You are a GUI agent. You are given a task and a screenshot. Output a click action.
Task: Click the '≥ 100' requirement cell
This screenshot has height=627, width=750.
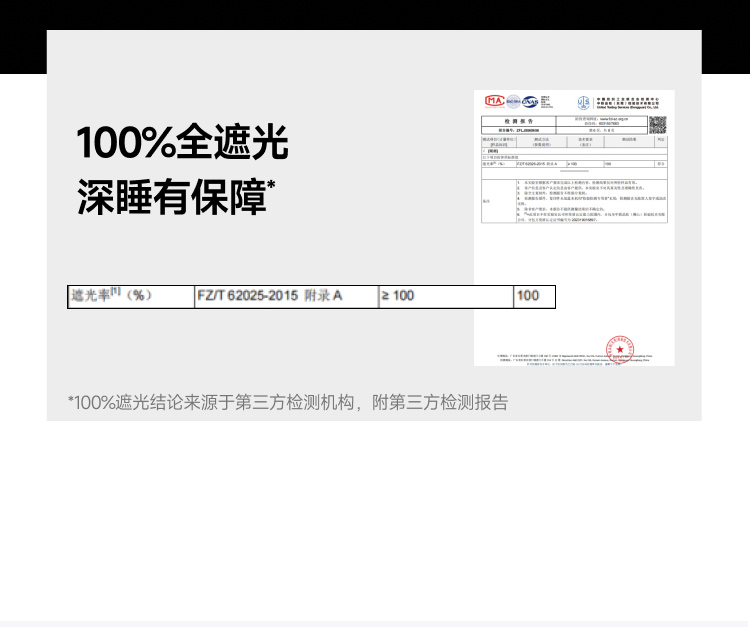(446, 297)
